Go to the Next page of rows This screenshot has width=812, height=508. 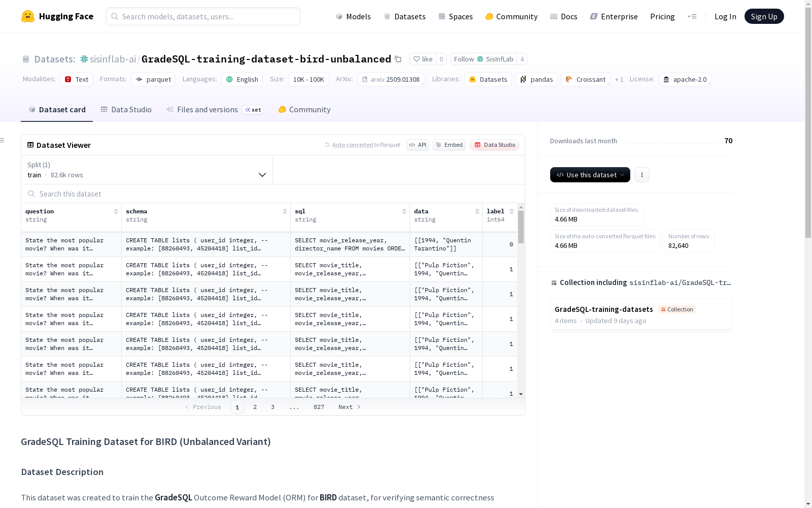pos(350,407)
